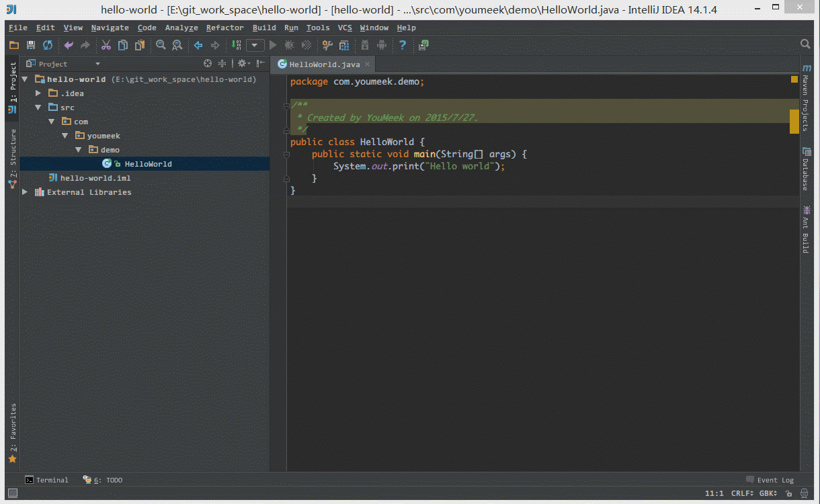Click the Synchronize icon in the toolbar
The height and width of the screenshot is (504, 820).
coord(48,45)
